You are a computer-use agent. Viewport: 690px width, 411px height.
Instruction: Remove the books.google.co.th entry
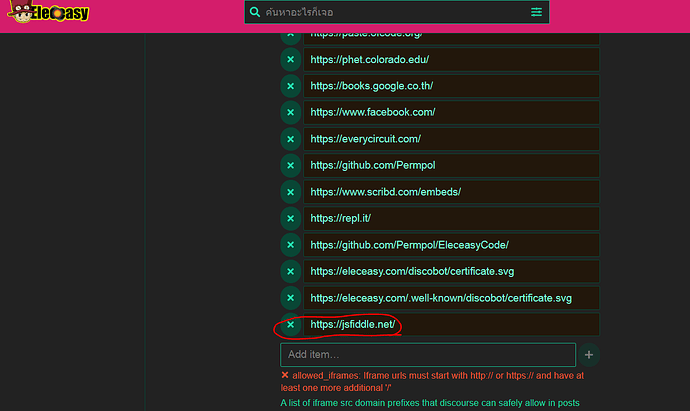tap(290, 86)
